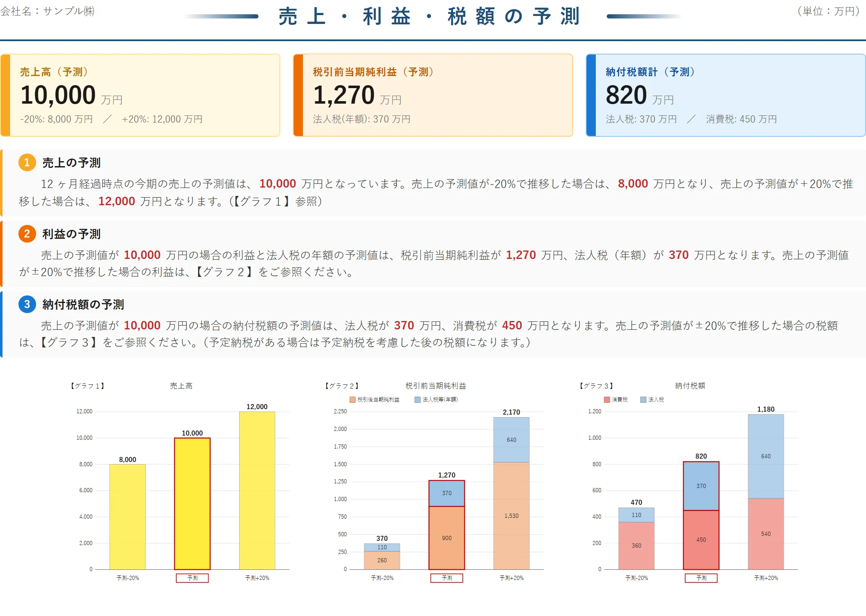
Task: Click the 360 segment in graph 3
Action: (636, 546)
